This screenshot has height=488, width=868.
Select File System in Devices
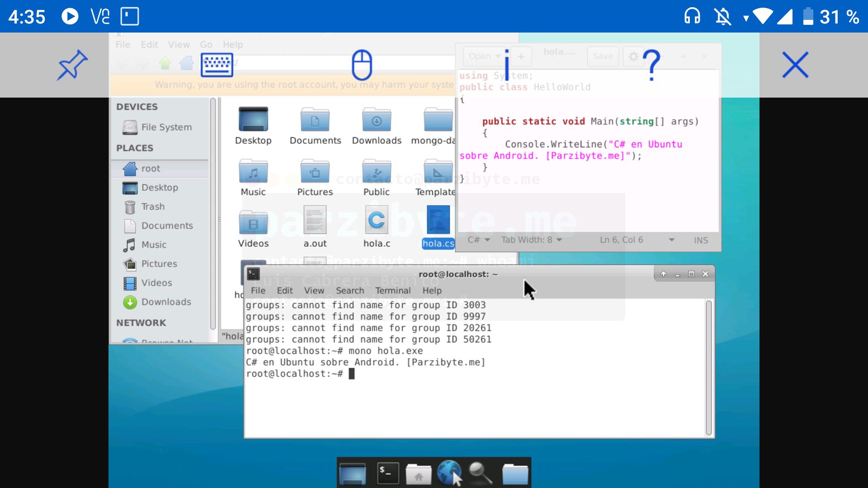click(x=158, y=127)
